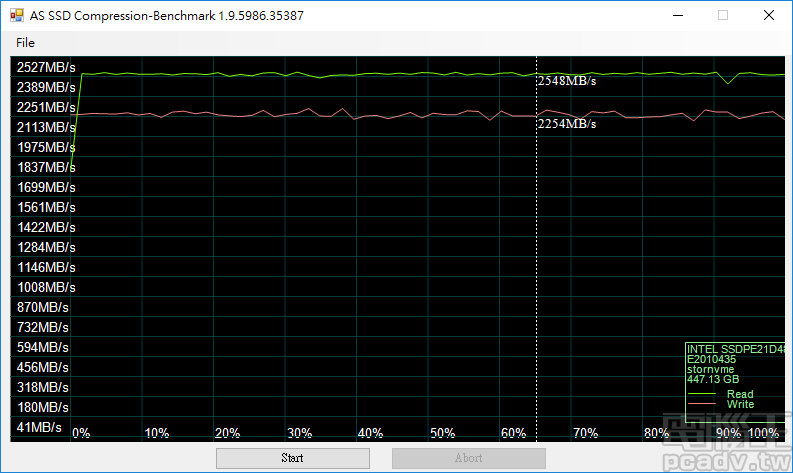Click the Start benchmark button
793x473 pixels.
[x=292, y=458]
